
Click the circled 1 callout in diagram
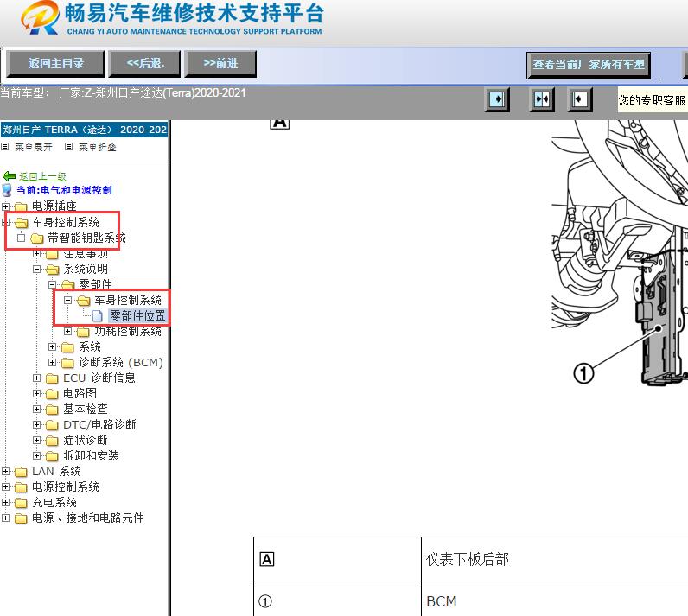click(x=583, y=374)
